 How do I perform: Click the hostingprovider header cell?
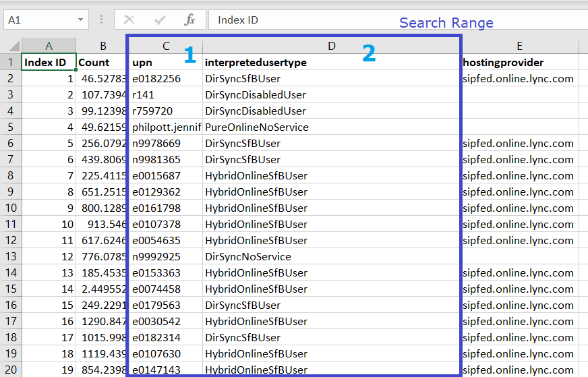pos(519,62)
